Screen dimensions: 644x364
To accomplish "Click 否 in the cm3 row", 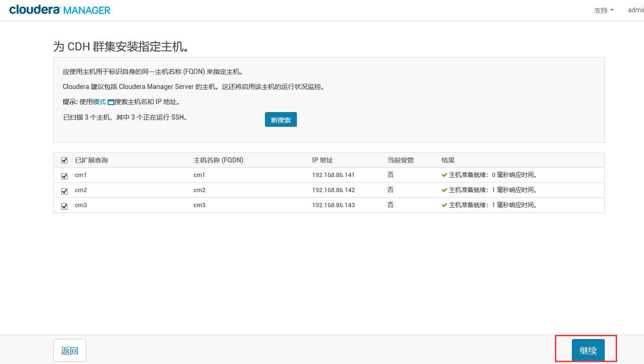I will coord(390,205).
